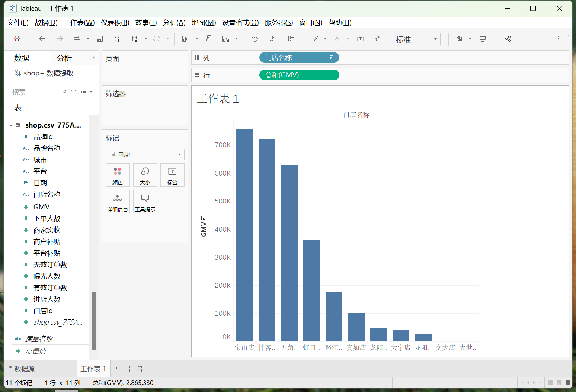Click the show/hide cards icon
The image size is (576, 392).
461,39
